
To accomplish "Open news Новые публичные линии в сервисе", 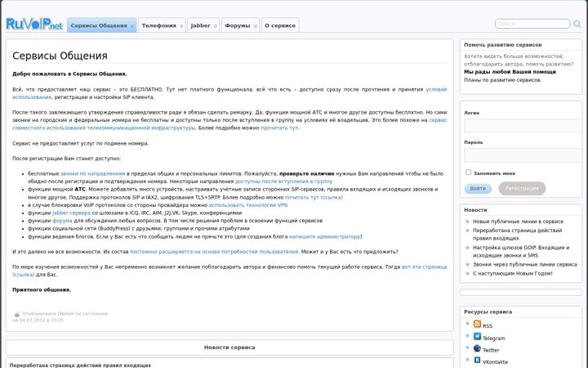I will [518, 222].
